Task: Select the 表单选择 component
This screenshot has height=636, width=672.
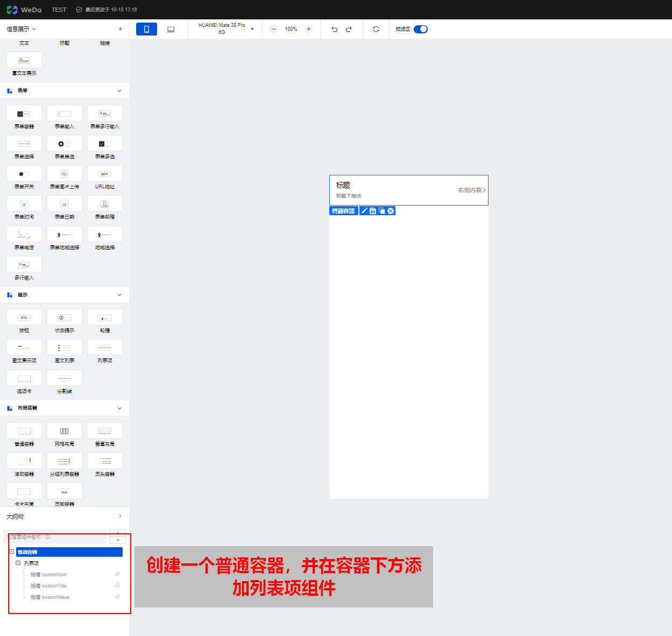Action: coord(24,144)
